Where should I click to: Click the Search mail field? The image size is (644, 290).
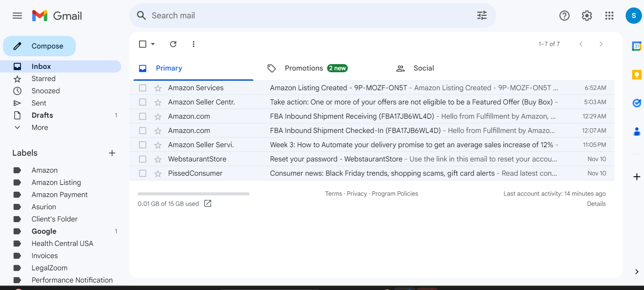click(312, 16)
